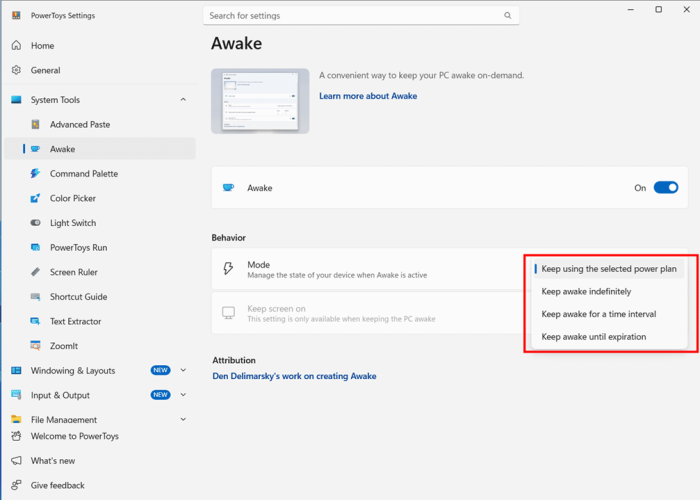700x500 pixels.
Task: Click the Welcome to PowerToys icon
Action: (x=17, y=436)
